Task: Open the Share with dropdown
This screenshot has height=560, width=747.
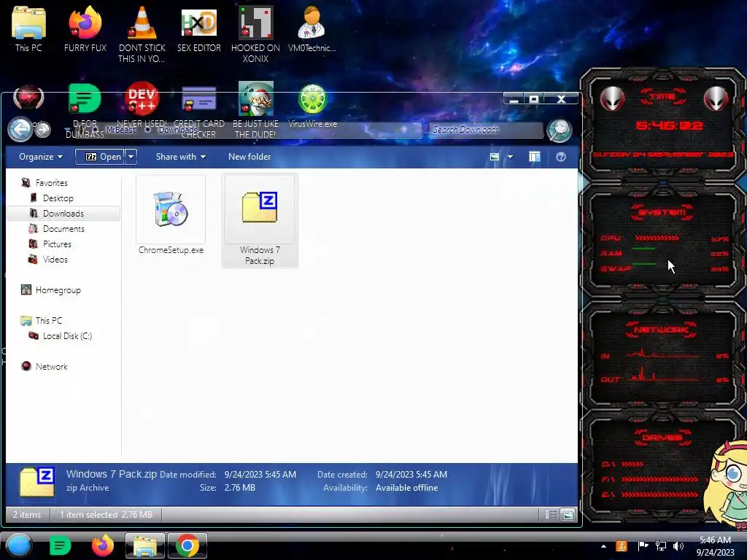Action: click(181, 157)
